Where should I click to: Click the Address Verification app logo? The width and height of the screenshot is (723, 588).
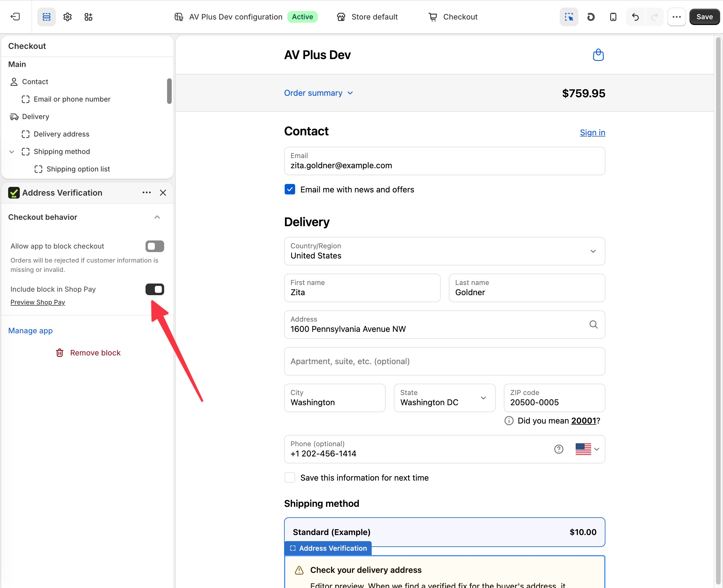(x=14, y=193)
